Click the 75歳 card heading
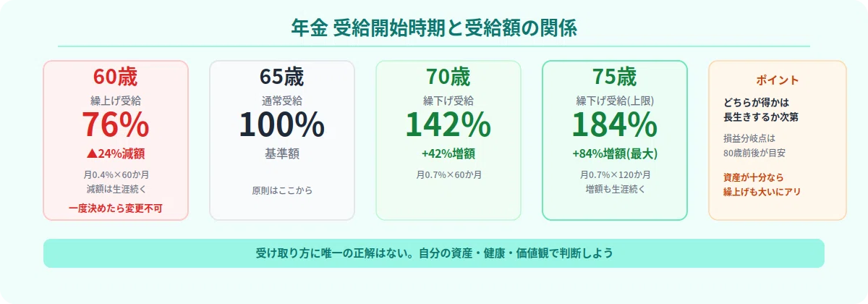868x304 pixels. (x=615, y=76)
